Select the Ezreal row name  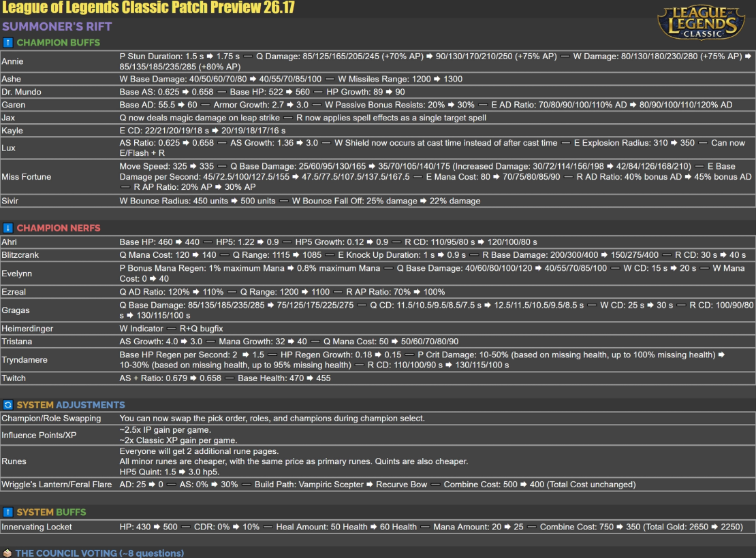pyautogui.click(x=14, y=292)
